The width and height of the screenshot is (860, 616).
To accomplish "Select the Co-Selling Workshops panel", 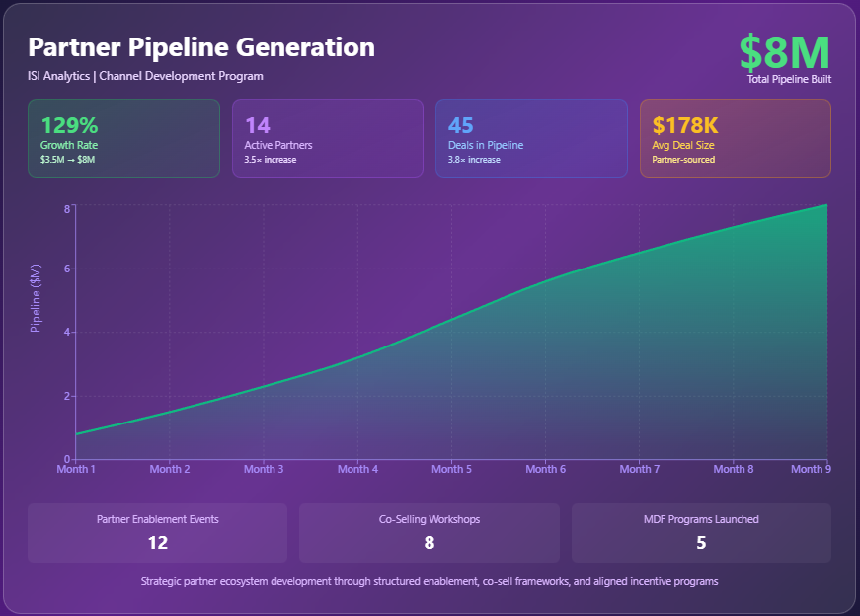I will tap(429, 533).
